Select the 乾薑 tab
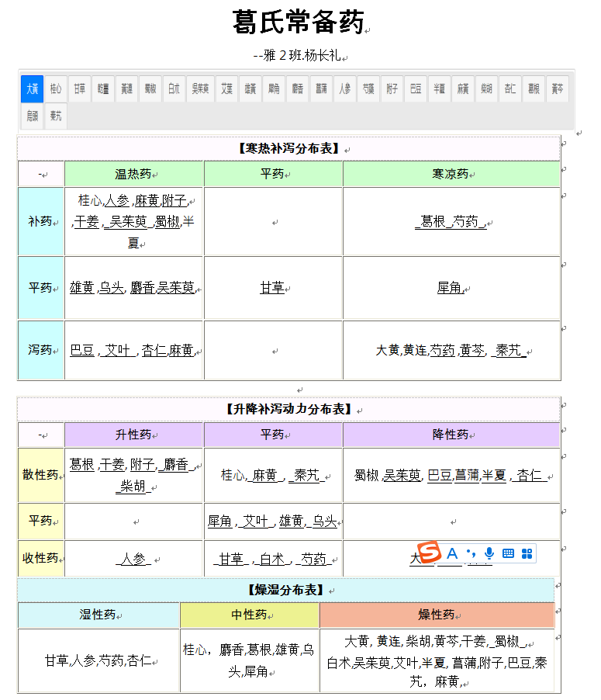 click(103, 88)
